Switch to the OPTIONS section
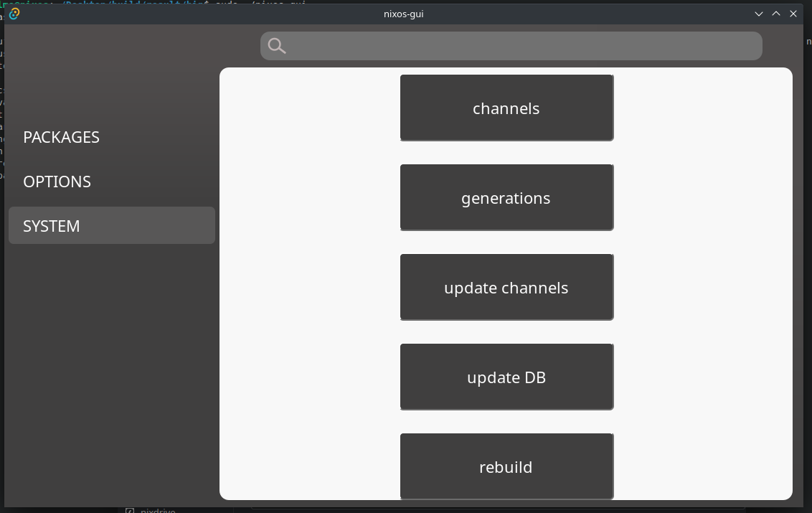812x513 pixels. [112, 182]
